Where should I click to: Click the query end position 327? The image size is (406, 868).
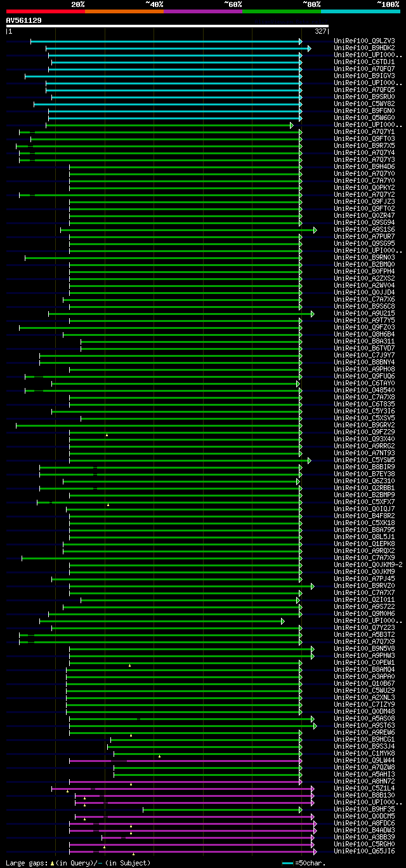(320, 31)
